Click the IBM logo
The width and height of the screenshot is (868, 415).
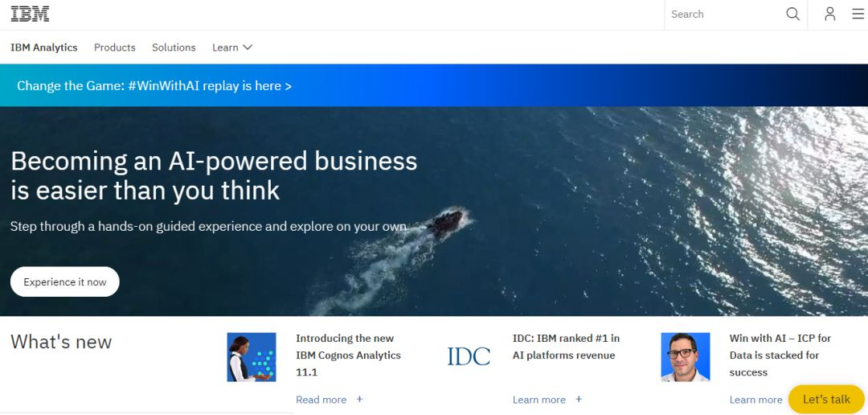30,14
